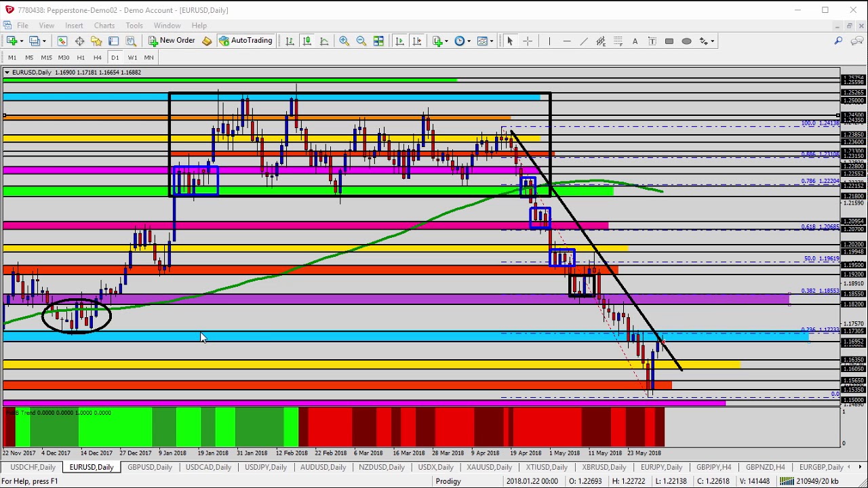
Task: Click the New Order button
Action: coord(172,41)
